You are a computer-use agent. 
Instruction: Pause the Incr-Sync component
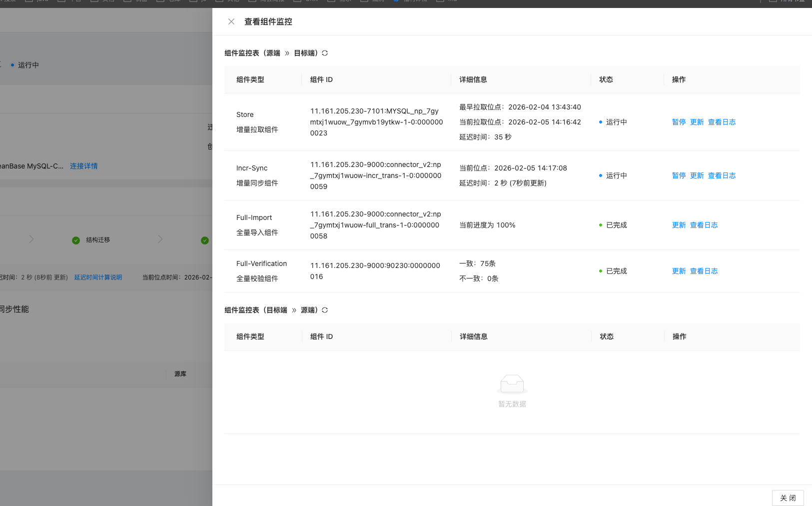click(679, 175)
